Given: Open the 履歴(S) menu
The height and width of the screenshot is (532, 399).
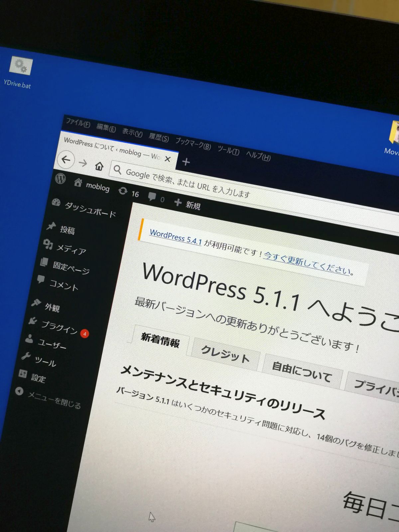Looking at the screenshot, I should coord(159,137).
